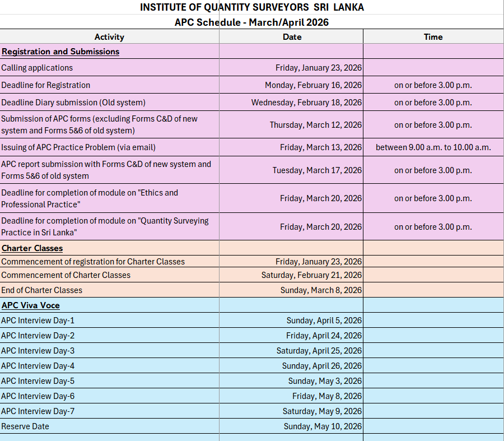
Task: Select the date 'Tuesday, March 17, 2026'
Action: [317, 170]
